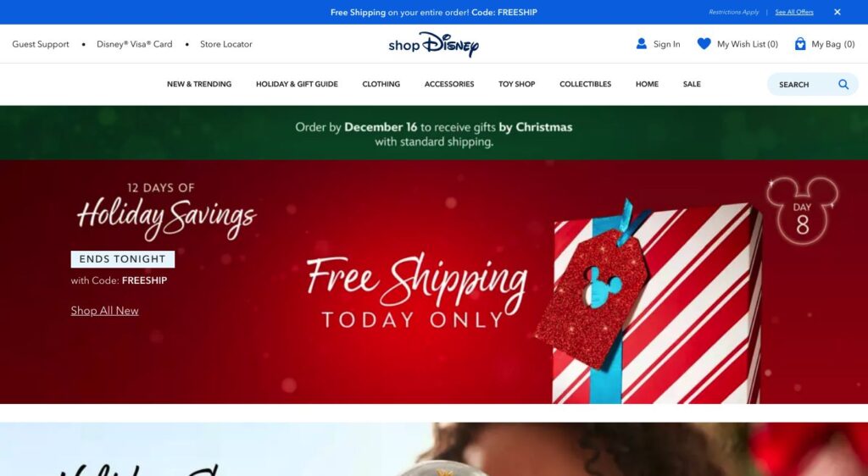Open the Collectibles menu
Image resolution: width=868 pixels, height=476 pixels.
tap(585, 84)
